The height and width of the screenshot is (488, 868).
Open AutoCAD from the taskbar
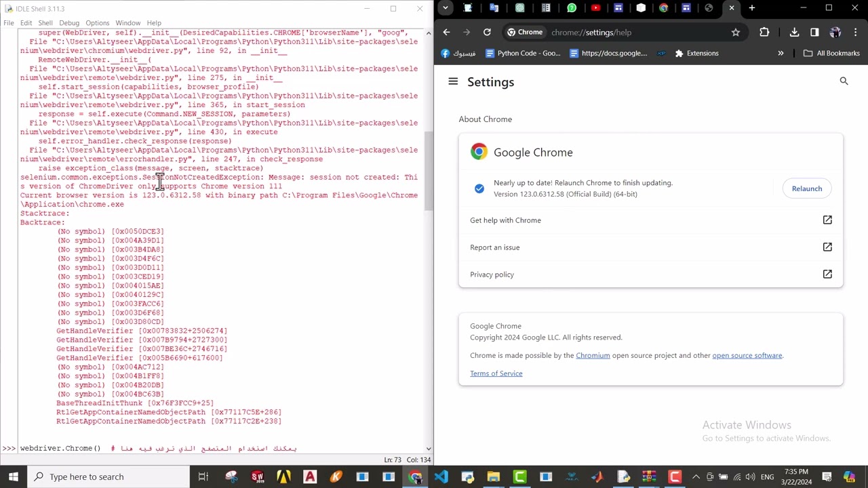click(310, 476)
